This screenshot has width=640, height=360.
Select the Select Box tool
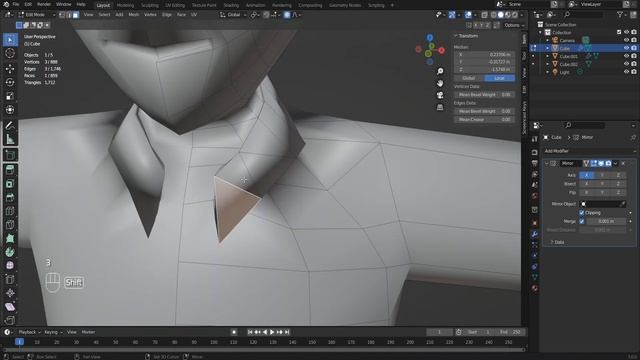10,40
